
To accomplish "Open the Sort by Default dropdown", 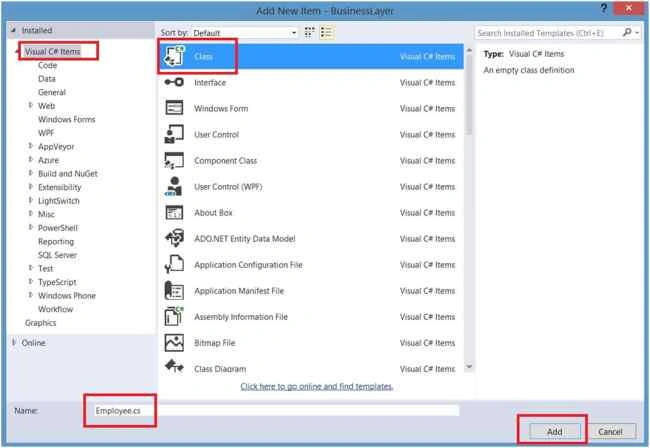I will [245, 33].
